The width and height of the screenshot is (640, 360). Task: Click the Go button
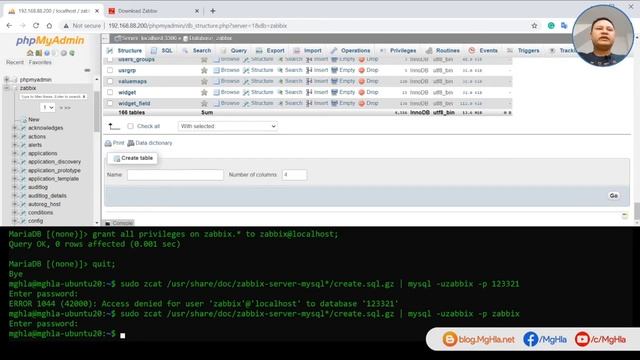pos(613,196)
